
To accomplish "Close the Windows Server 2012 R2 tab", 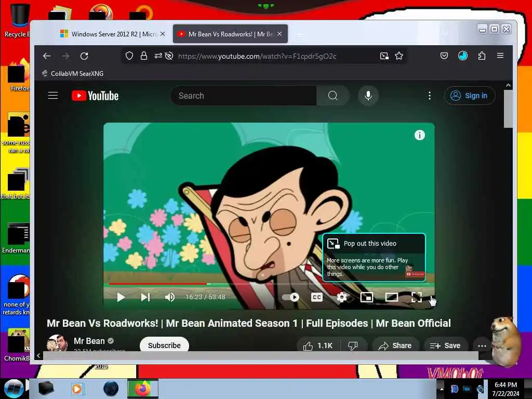I will click(163, 34).
